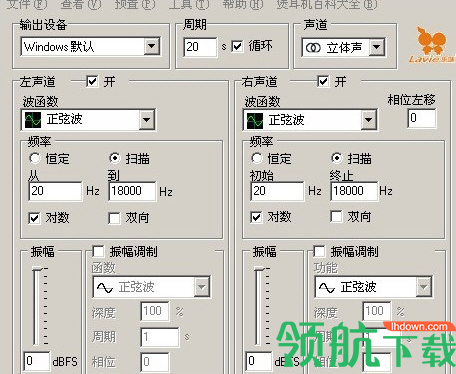Open the left channel 函数 正弦波 modulation dropdown
The height and width of the screenshot is (374, 456).
(152, 287)
